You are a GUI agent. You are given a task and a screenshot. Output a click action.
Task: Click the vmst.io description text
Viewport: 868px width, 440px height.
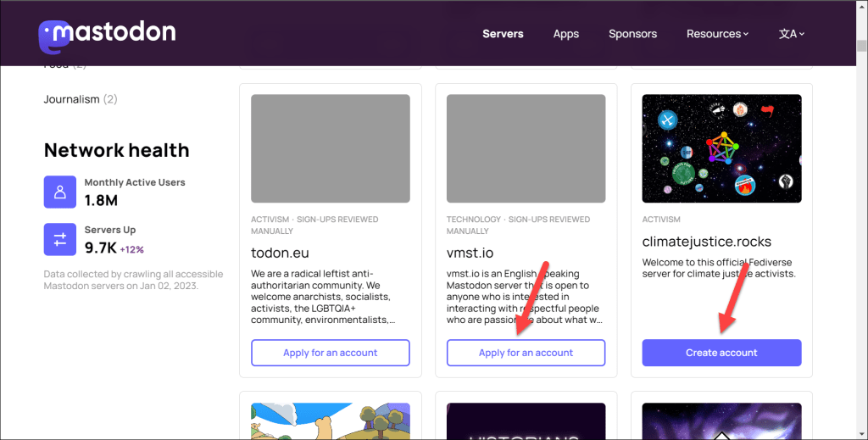pos(524,297)
